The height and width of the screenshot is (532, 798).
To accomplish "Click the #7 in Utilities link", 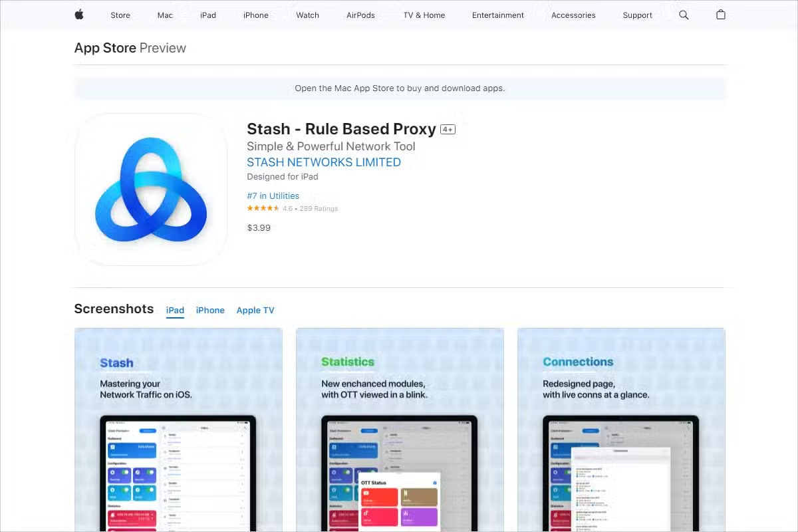I will point(273,196).
